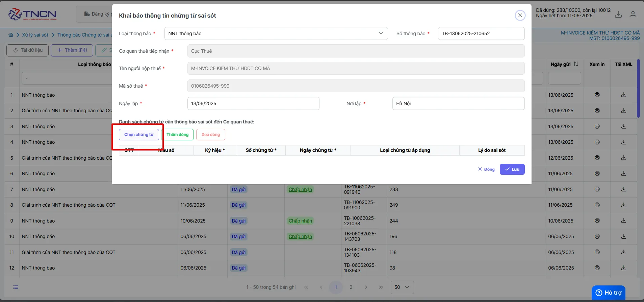644x302 pixels.
Task: Click Thêm (F4) button
Action: 72,50
